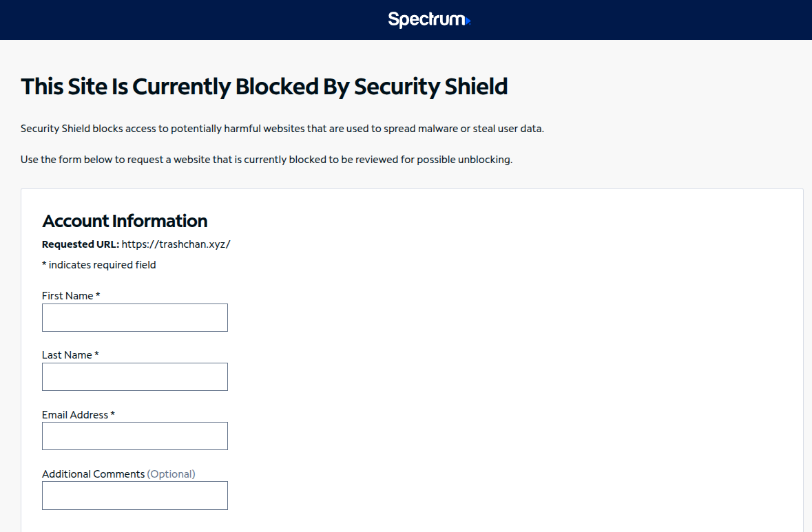The height and width of the screenshot is (532, 812).
Task: Focus the Additional Comments text box
Action: click(134, 496)
